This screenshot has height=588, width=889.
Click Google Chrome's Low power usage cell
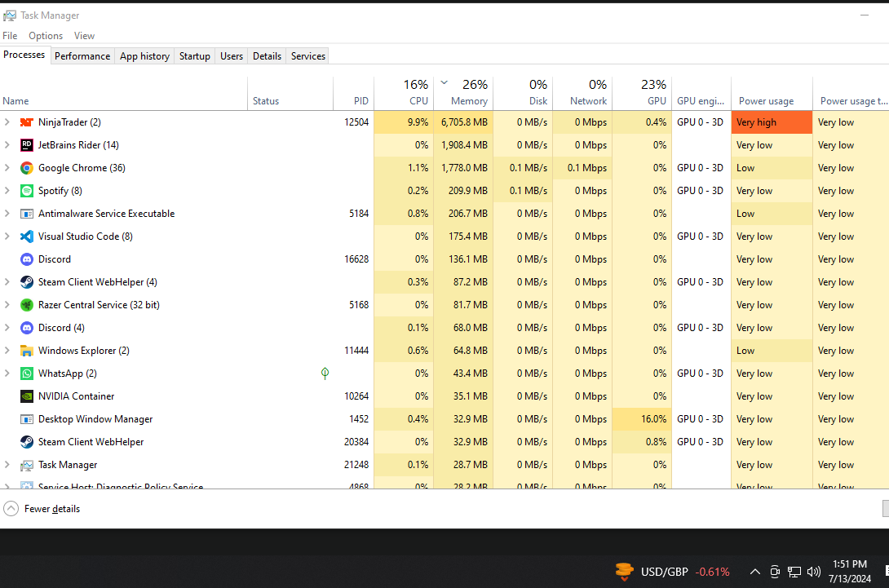click(772, 168)
